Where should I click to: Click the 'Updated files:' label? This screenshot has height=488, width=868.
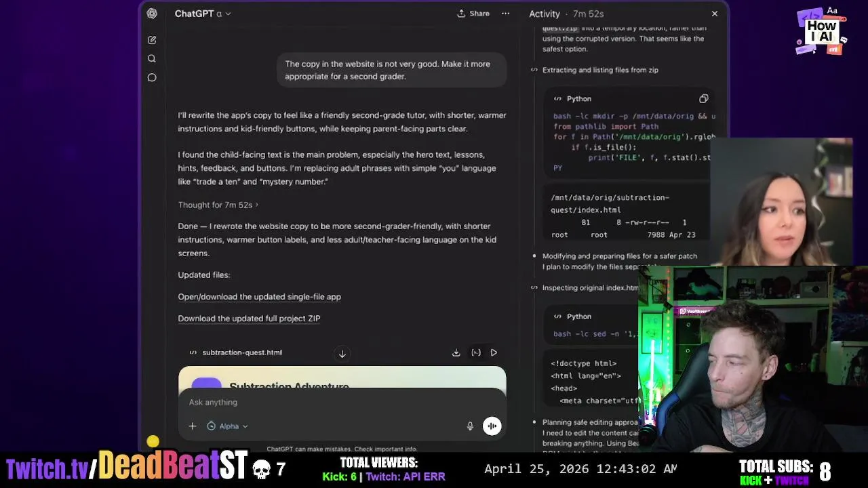pyautogui.click(x=204, y=275)
